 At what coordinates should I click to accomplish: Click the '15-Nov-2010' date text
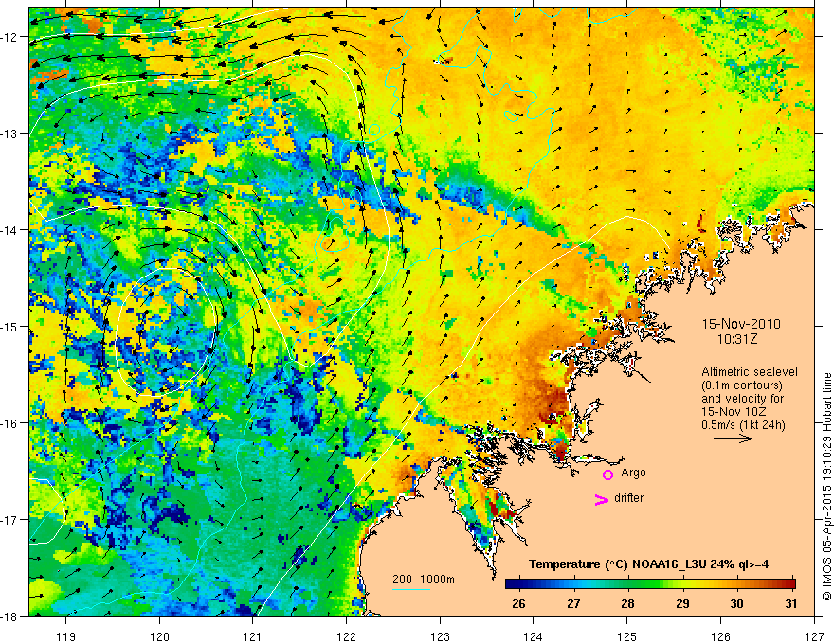pos(741,324)
